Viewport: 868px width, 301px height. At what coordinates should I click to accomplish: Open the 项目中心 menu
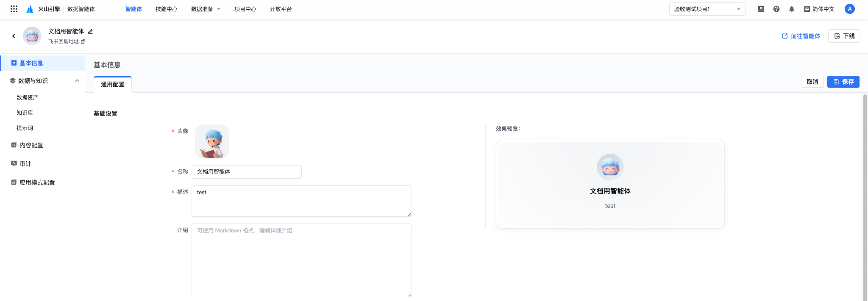click(245, 9)
